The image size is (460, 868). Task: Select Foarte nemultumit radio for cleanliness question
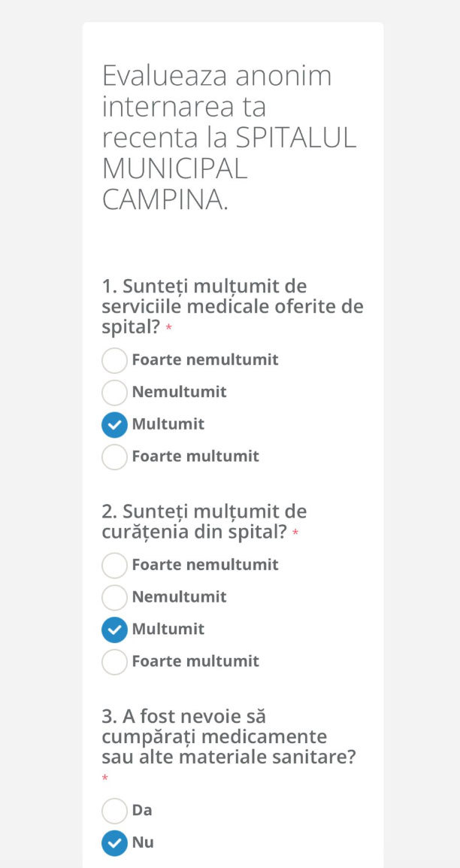point(114,565)
